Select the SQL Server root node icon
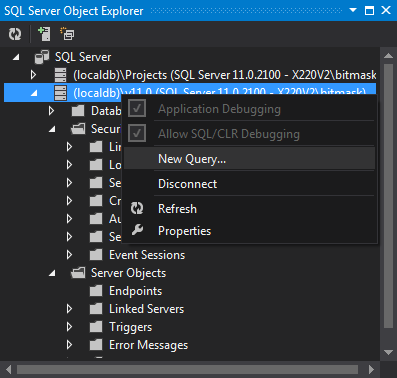 (x=42, y=57)
